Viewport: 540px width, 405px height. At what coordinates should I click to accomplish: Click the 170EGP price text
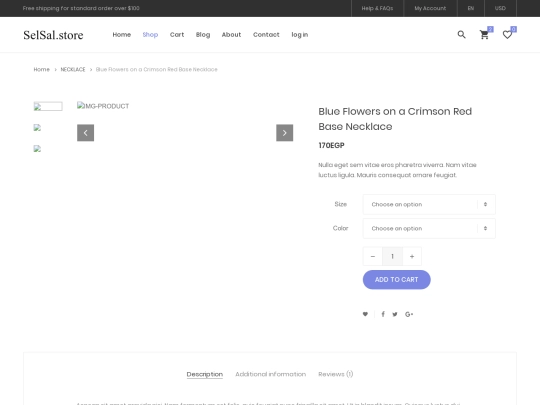[331, 145]
